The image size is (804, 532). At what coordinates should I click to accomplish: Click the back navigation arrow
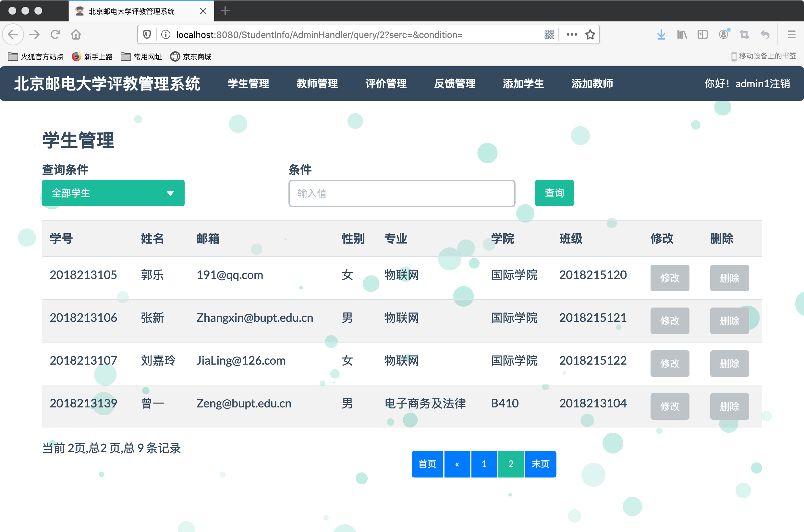point(13,34)
